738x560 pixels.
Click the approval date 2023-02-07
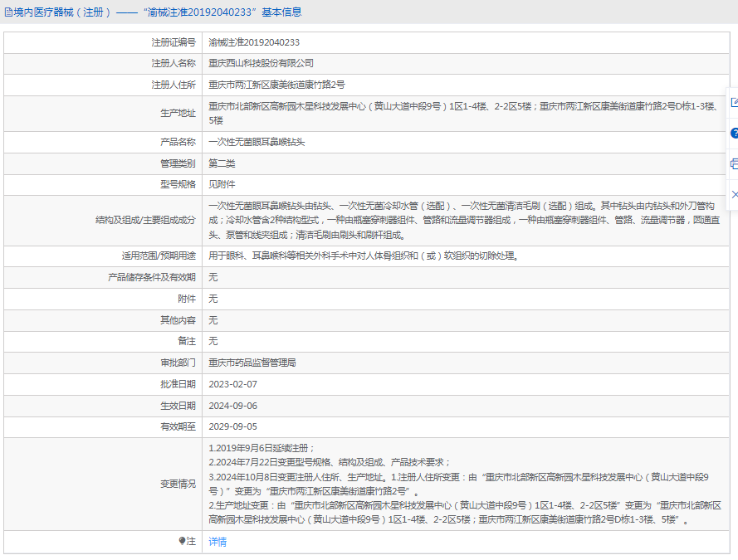click(233, 384)
